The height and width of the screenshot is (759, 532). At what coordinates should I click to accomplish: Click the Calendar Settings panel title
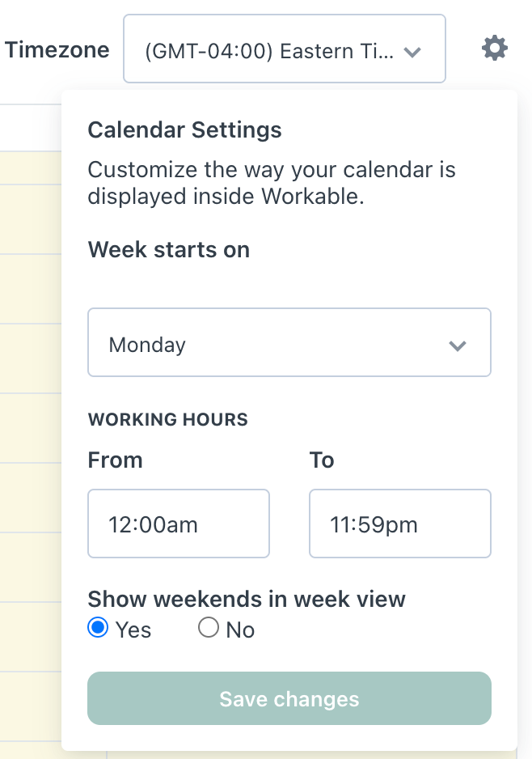click(x=184, y=129)
